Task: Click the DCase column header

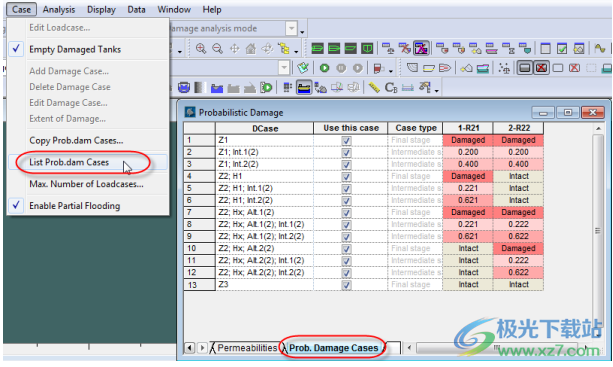Action: pos(265,128)
